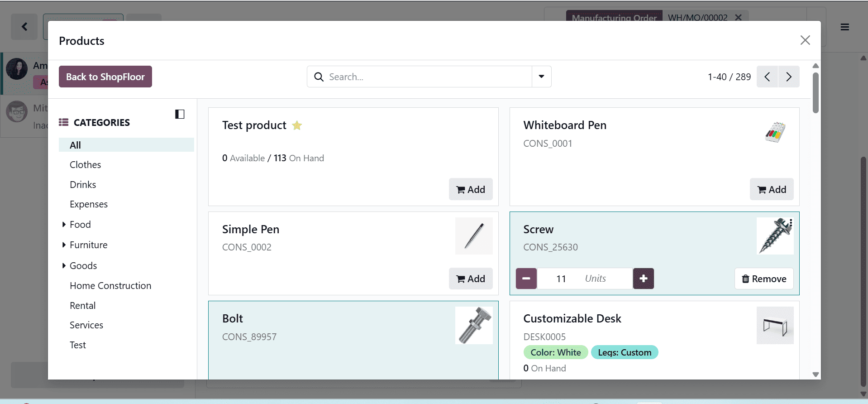Decrease Screw quantity with minus button
This screenshot has width=868, height=404.
[526, 279]
